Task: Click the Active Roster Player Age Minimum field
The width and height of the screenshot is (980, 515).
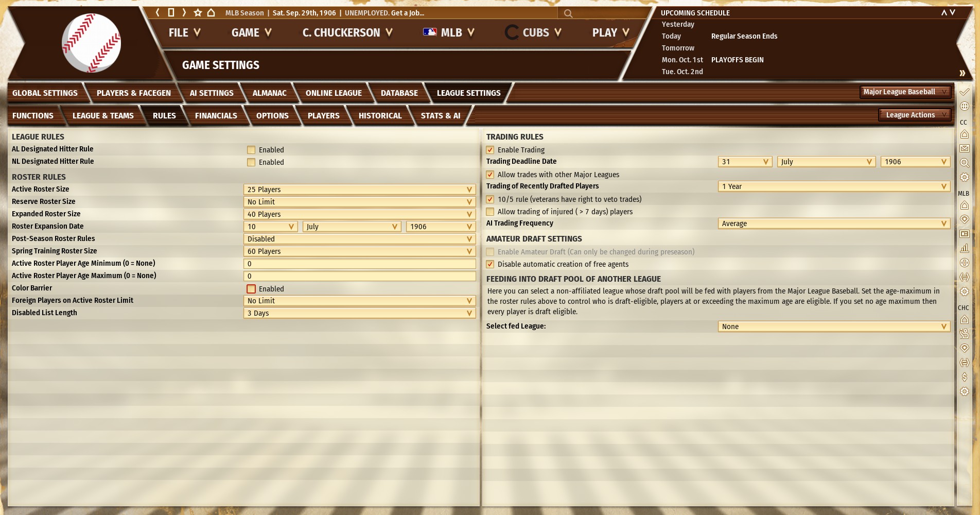Action: 359,264
